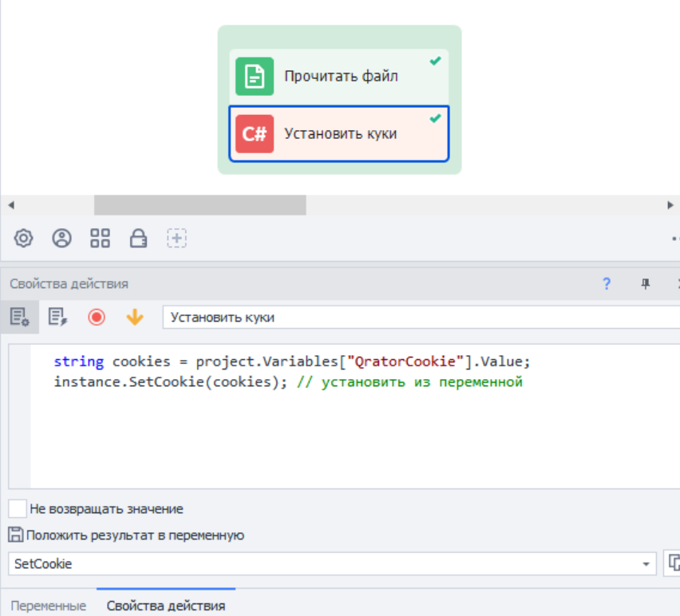Click the blue question mark help button
The image size is (680, 616).
[607, 283]
